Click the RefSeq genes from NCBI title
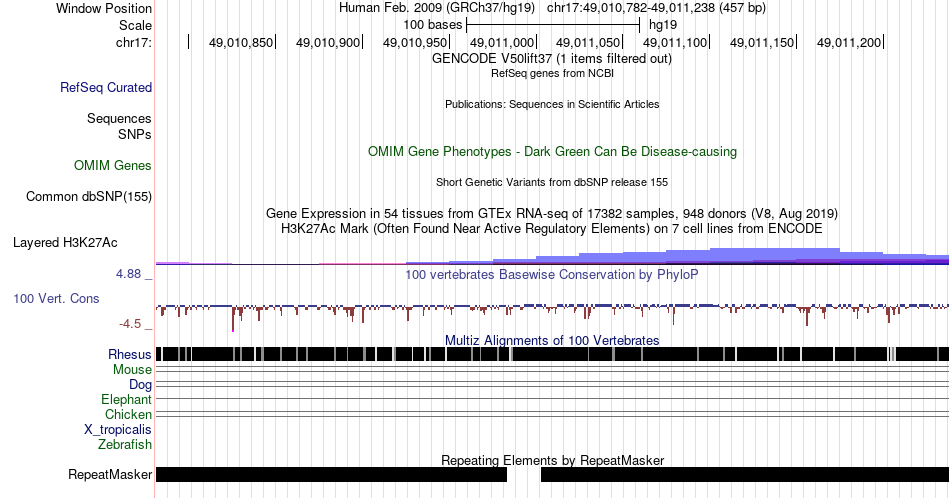950x498 pixels. [552, 73]
